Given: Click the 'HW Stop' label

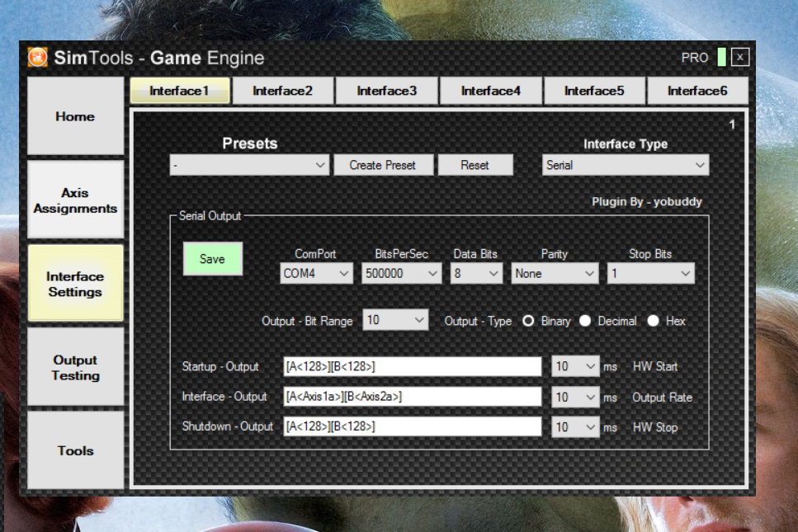Looking at the screenshot, I should [655, 427].
